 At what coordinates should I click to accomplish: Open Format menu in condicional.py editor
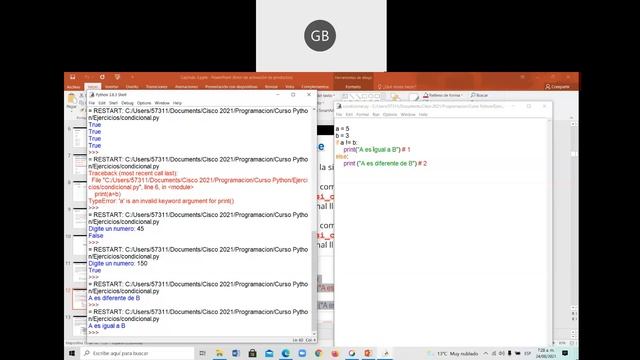(x=362, y=115)
